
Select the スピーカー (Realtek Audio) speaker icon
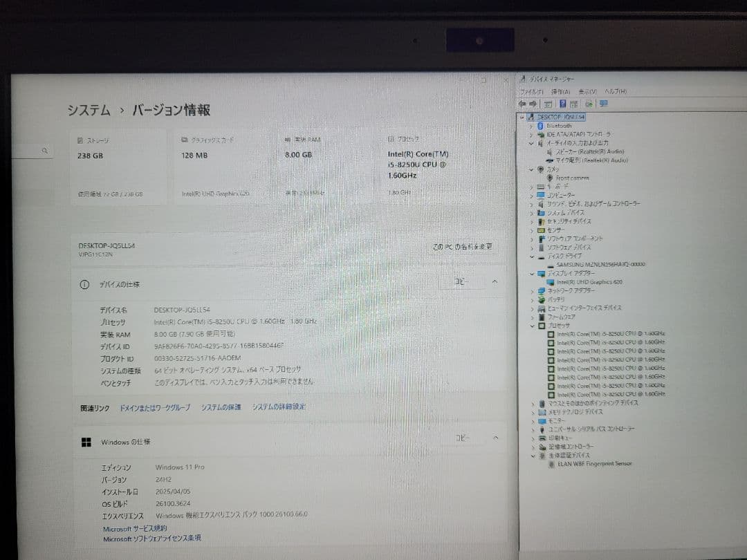(x=551, y=152)
